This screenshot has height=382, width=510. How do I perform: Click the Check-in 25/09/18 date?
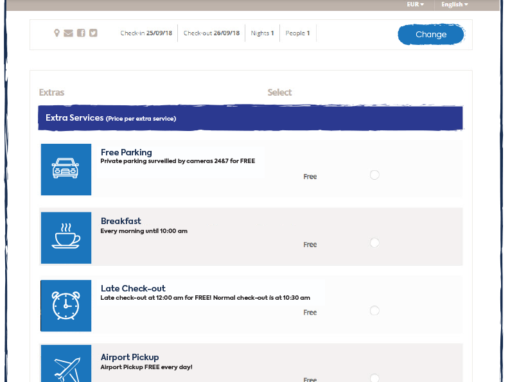(146, 33)
